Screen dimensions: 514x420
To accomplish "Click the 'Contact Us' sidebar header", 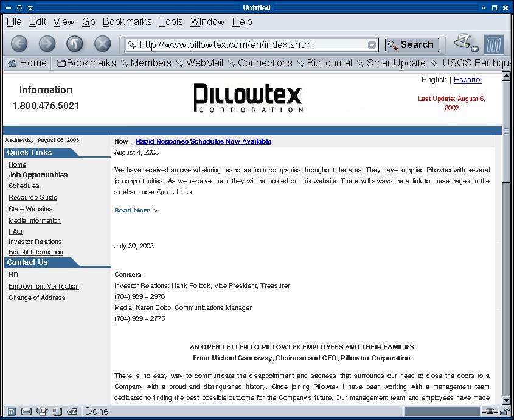I will (x=27, y=262).
